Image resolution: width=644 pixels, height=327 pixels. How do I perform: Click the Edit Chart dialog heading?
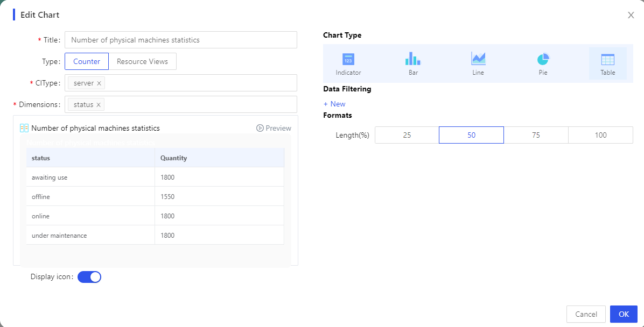tap(40, 15)
